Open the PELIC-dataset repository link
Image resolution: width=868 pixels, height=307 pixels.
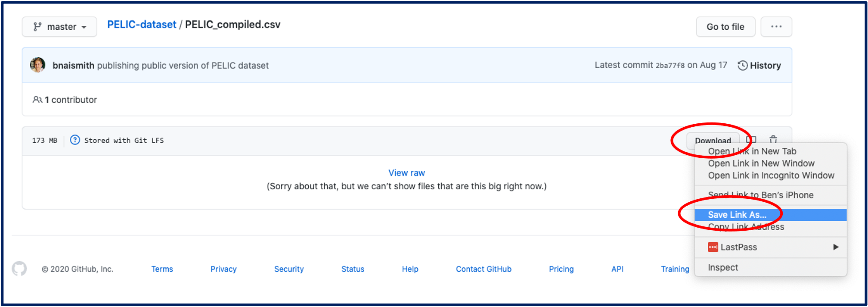142,25
